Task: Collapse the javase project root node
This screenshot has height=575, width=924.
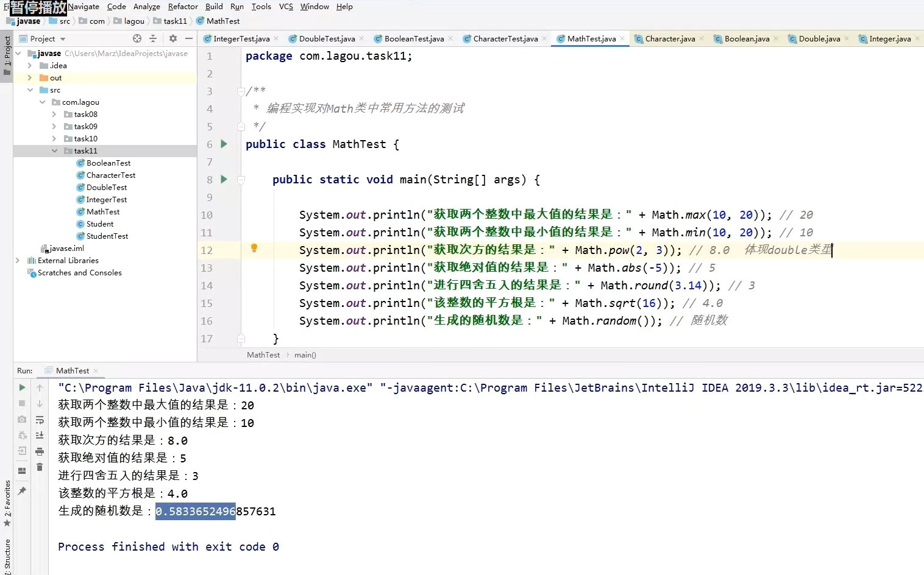Action: pyautogui.click(x=18, y=54)
